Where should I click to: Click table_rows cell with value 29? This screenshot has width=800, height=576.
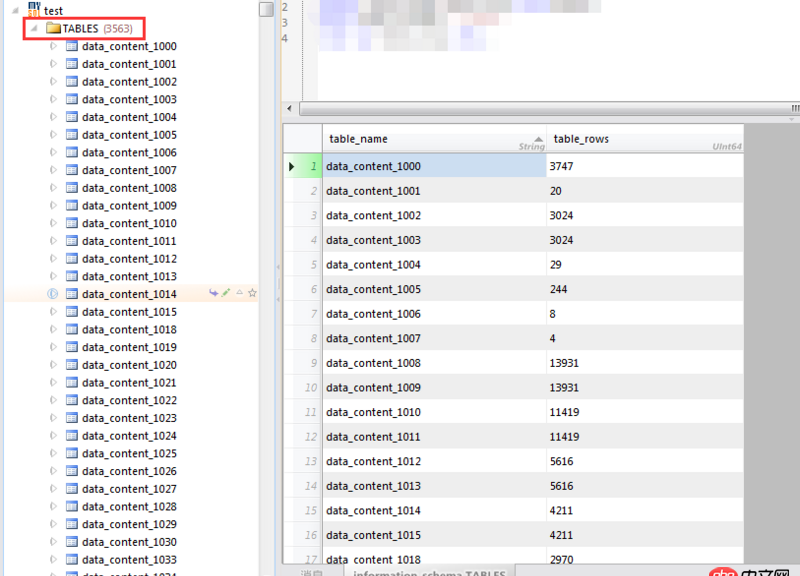pyautogui.click(x=645, y=264)
